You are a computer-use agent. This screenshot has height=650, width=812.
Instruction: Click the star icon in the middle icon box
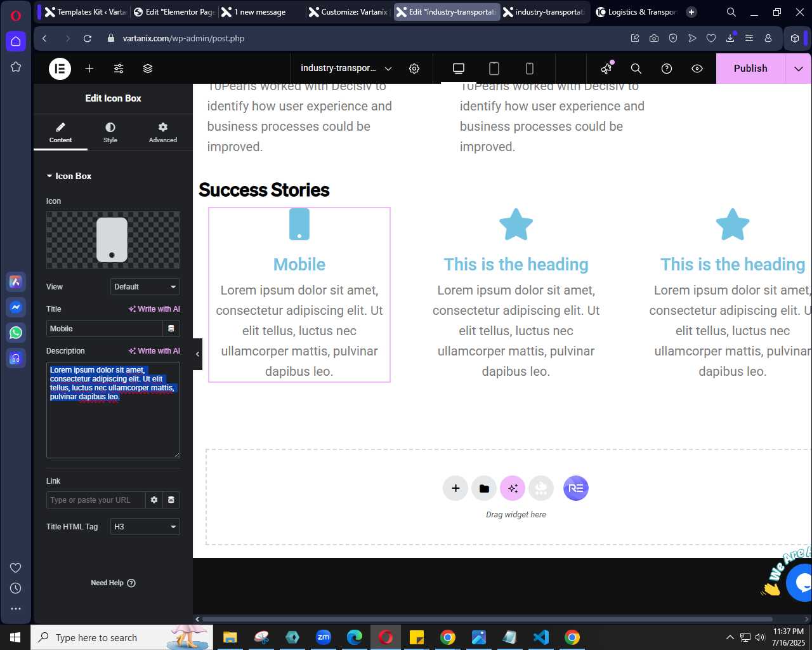tap(516, 225)
